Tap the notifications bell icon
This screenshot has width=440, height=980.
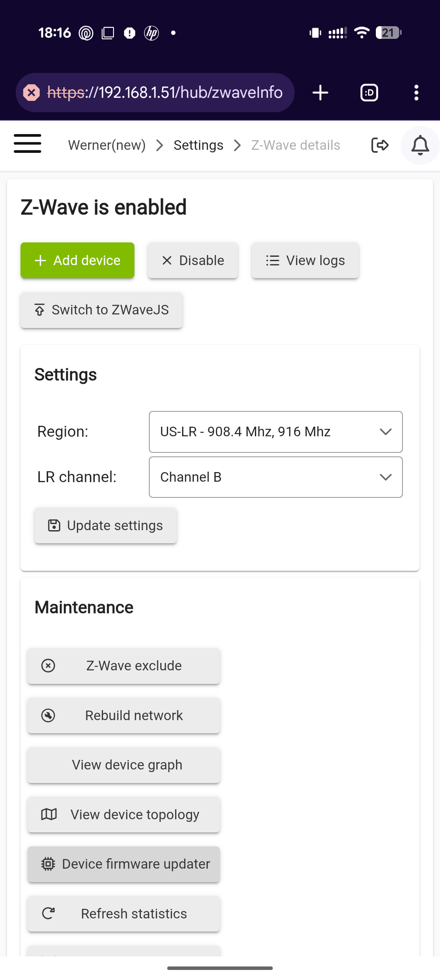tap(420, 145)
